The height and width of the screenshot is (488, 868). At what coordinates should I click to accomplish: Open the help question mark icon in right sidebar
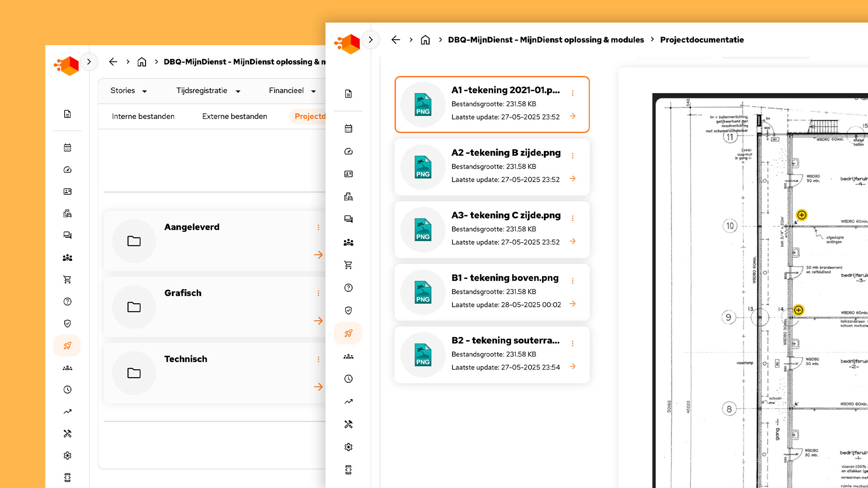click(348, 288)
